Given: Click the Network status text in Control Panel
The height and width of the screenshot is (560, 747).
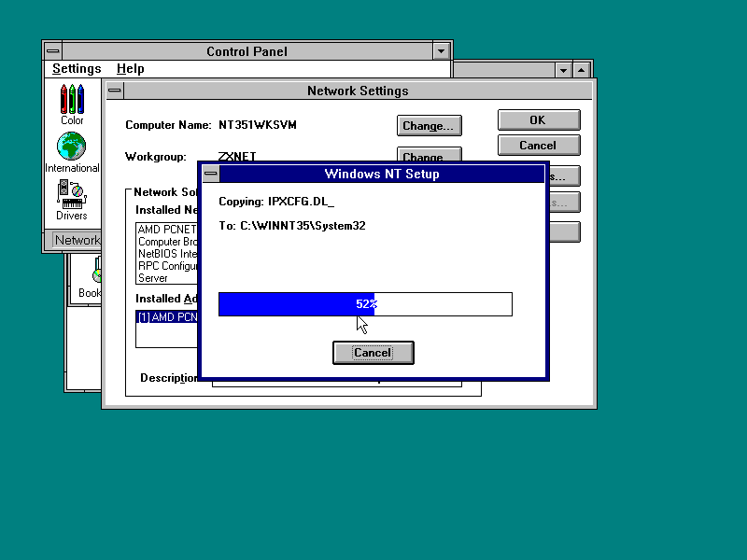Looking at the screenshot, I should (x=78, y=240).
